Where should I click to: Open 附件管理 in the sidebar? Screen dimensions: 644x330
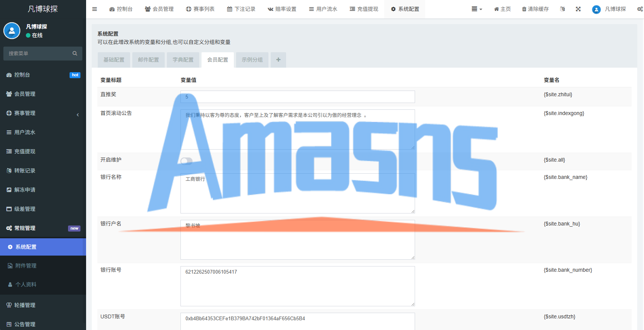pos(43,266)
